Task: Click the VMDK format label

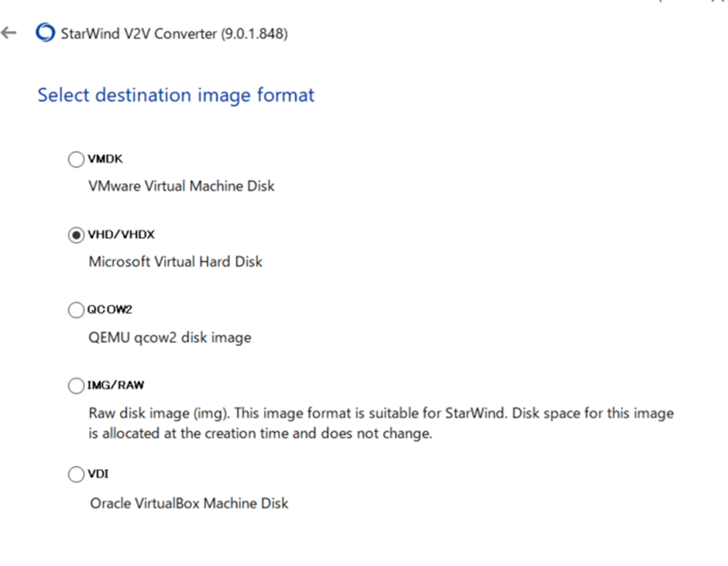Action: pyautogui.click(x=106, y=159)
